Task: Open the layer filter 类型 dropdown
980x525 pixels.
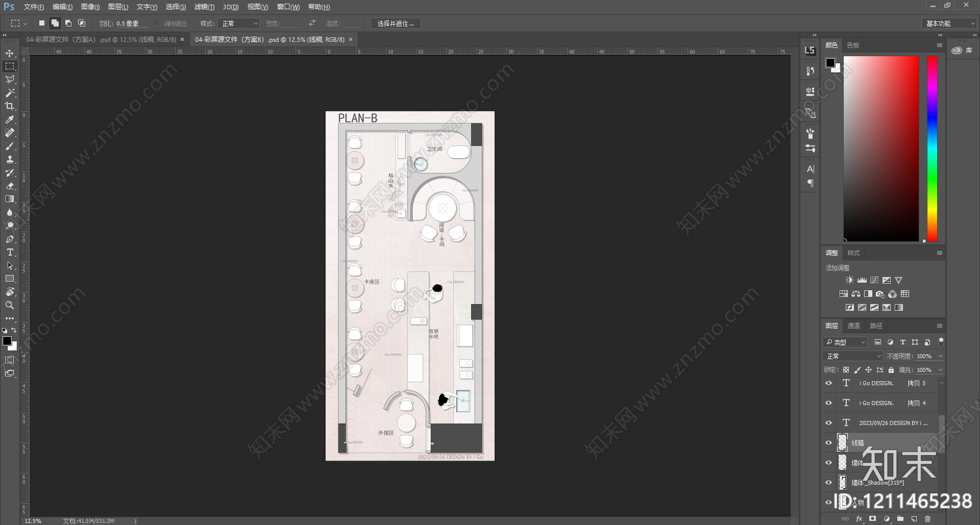Action: [845, 342]
